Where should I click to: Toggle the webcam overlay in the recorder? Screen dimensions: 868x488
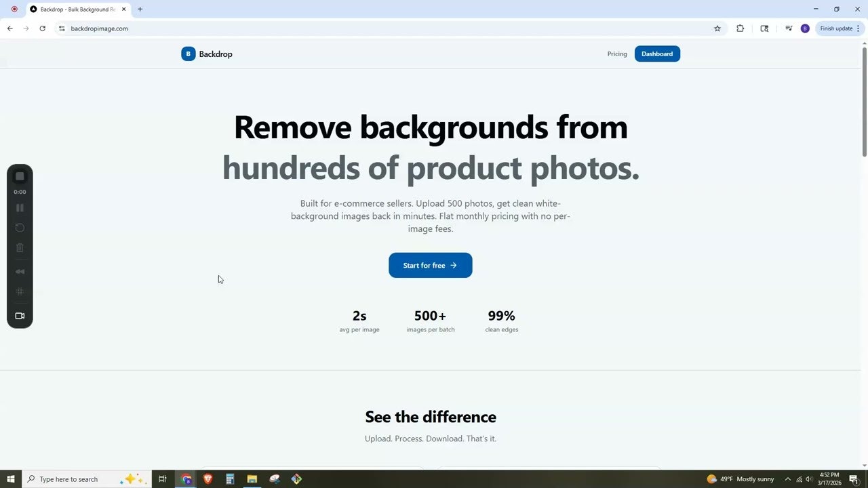(x=20, y=315)
